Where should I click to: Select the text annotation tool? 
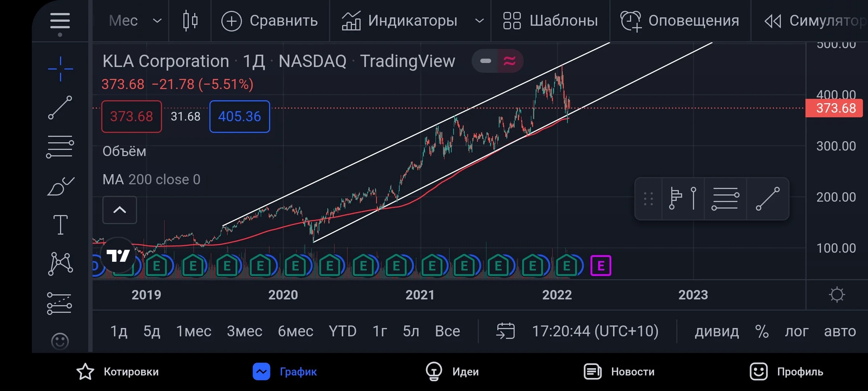[60, 225]
